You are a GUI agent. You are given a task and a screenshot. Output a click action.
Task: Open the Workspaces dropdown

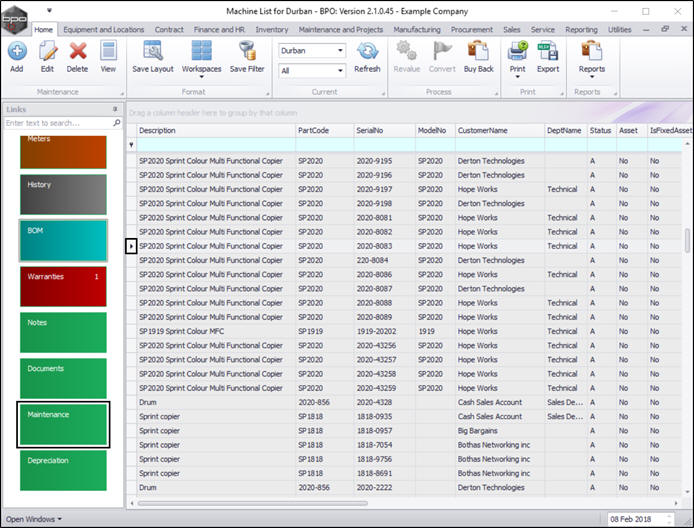[x=201, y=58]
